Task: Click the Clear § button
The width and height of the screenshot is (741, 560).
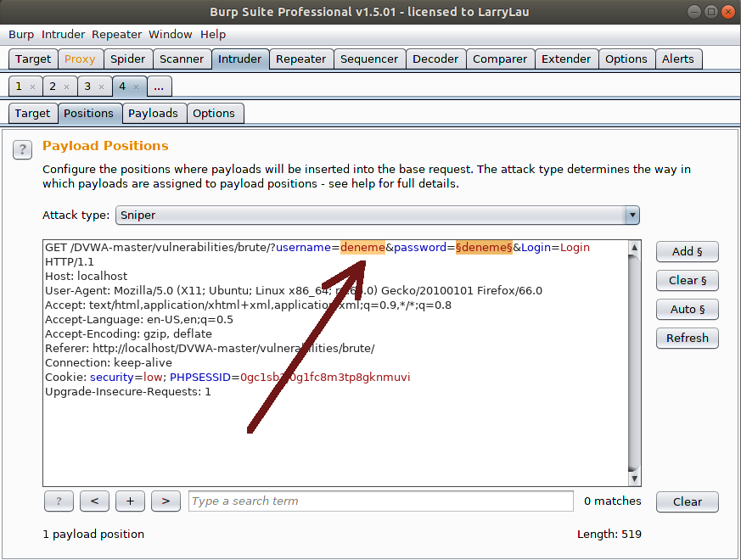Action: [688, 280]
